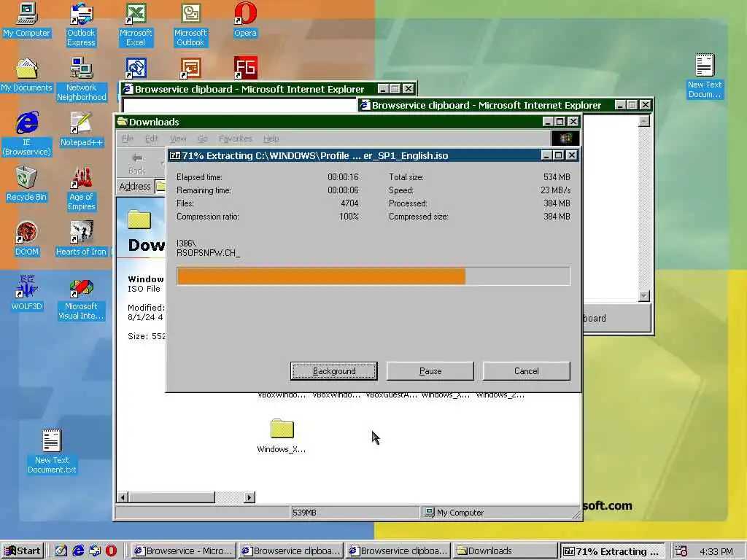Launch DOOM desktop icon
This screenshot has width=747, height=560.
tap(27, 238)
